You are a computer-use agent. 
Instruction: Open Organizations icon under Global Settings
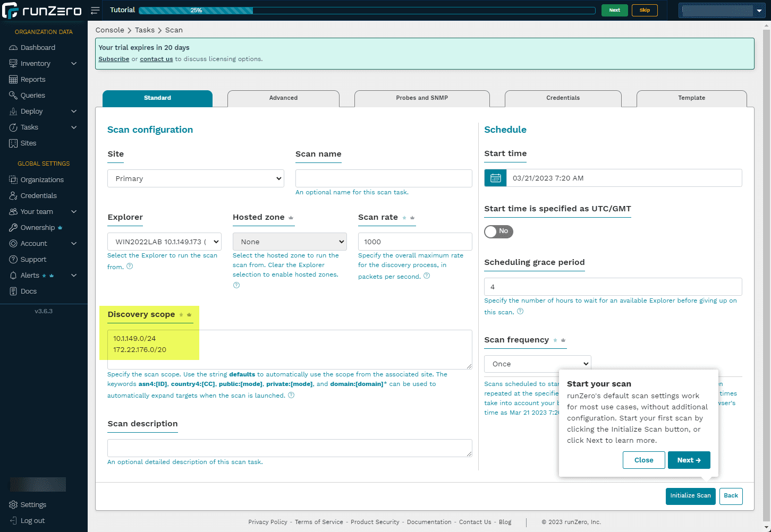coord(13,180)
